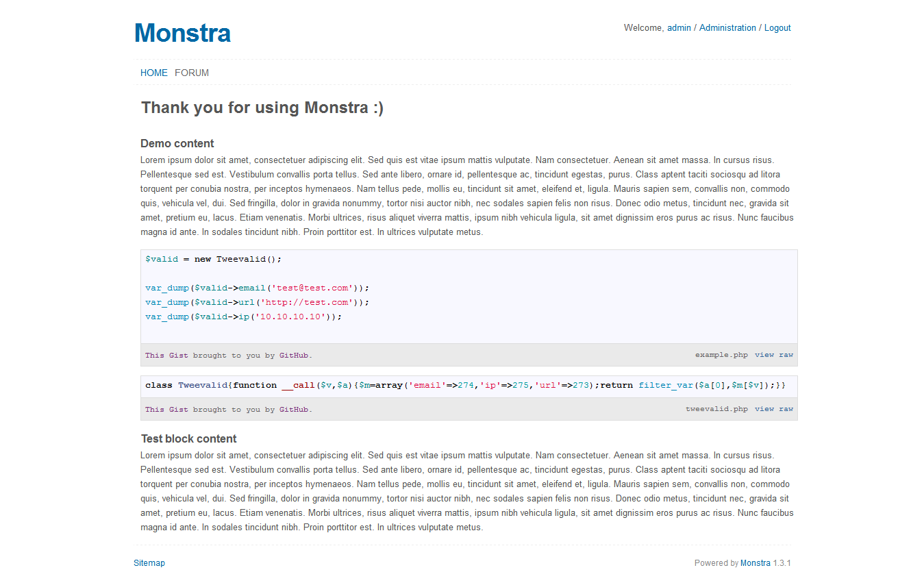This screenshot has width=924, height=570.
Task: Click the 'Thank you for using Monstra' heading
Action: click(262, 108)
